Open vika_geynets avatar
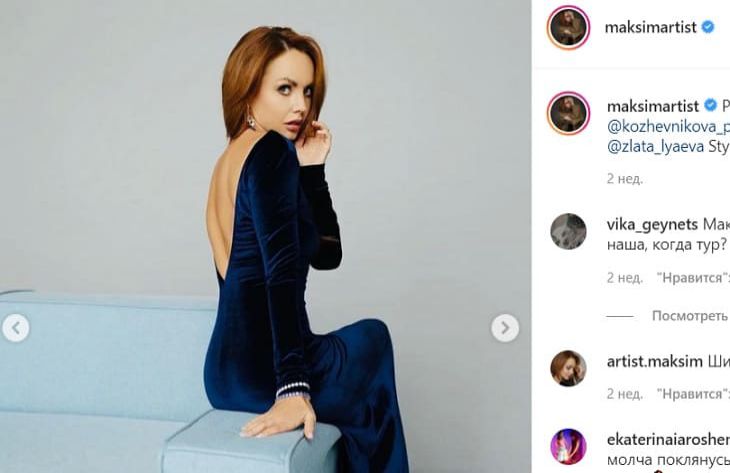 point(568,231)
